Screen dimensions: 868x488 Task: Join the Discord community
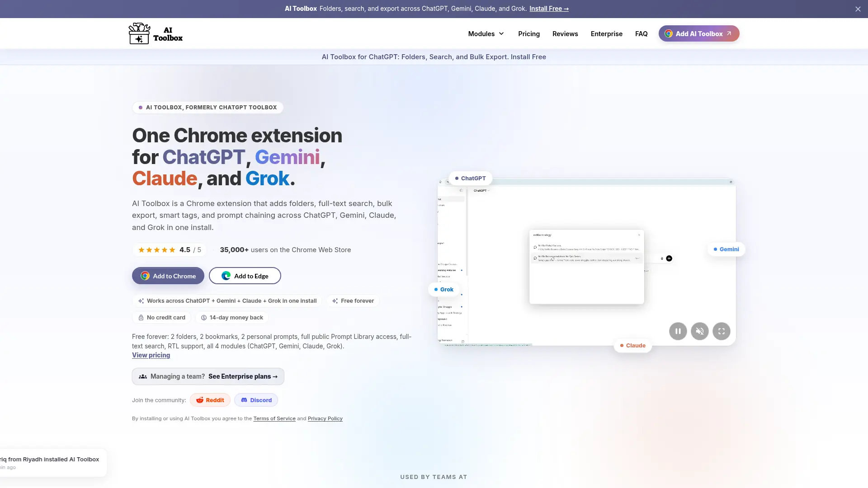coord(256,400)
